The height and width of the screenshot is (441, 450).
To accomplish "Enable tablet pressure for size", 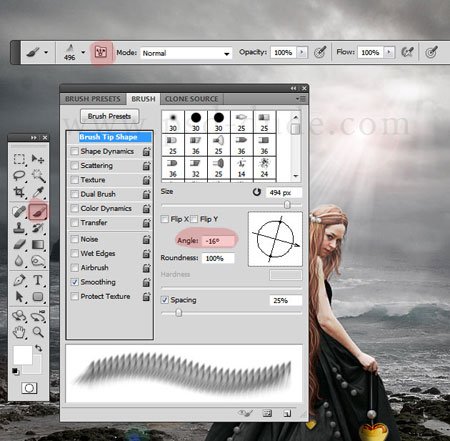I will click(431, 52).
